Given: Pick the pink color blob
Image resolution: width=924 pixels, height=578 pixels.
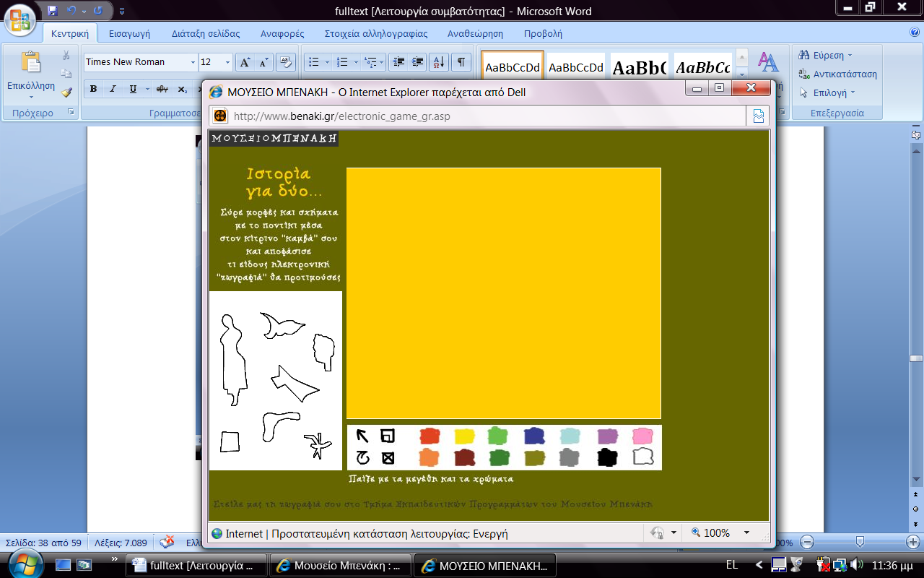Looking at the screenshot, I should [x=642, y=436].
